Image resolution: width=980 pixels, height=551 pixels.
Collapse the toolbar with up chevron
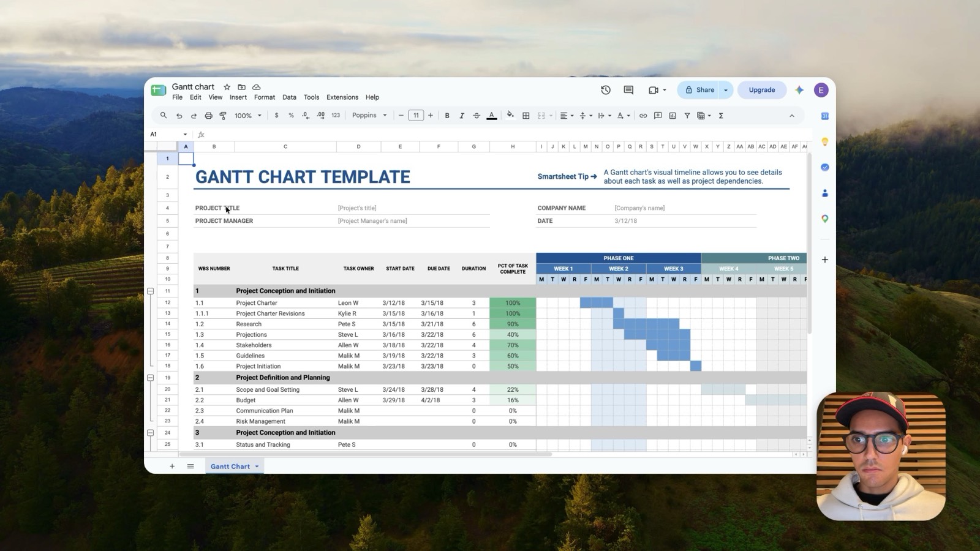coord(791,115)
